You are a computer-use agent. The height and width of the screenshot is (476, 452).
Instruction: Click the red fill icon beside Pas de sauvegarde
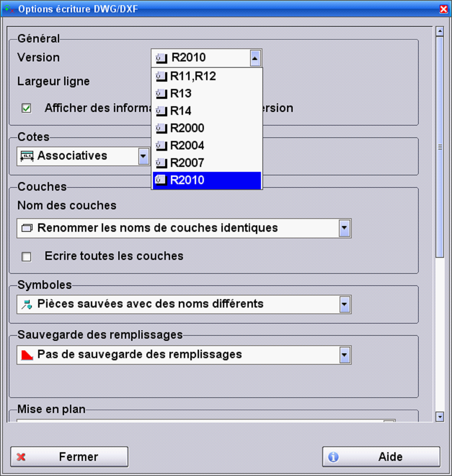pyautogui.click(x=27, y=355)
